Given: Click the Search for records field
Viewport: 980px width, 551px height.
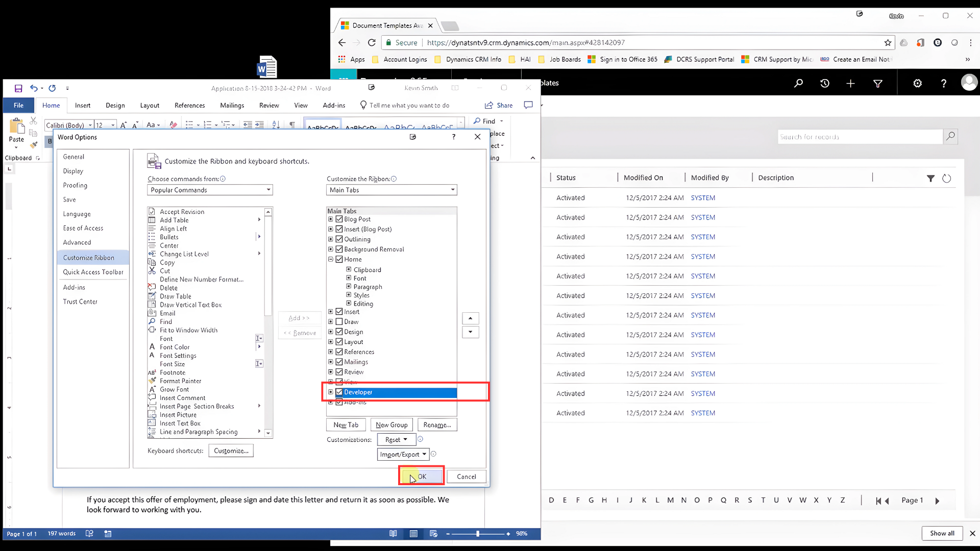Looking at the screenshot, I should tap(860, 137).
